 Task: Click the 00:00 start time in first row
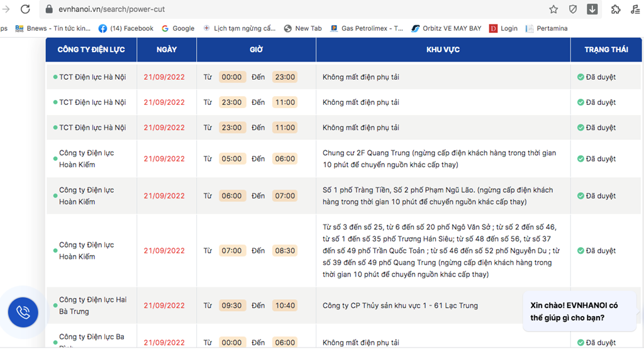tap(232, 77)
